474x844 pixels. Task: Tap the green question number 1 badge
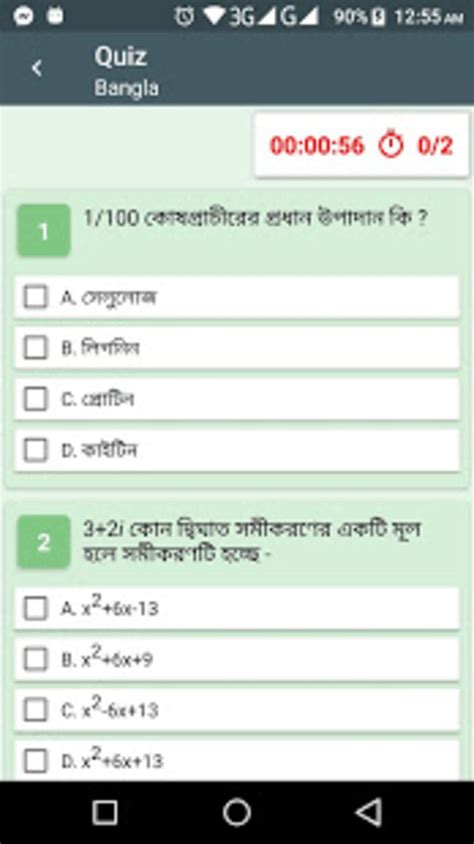44,230
